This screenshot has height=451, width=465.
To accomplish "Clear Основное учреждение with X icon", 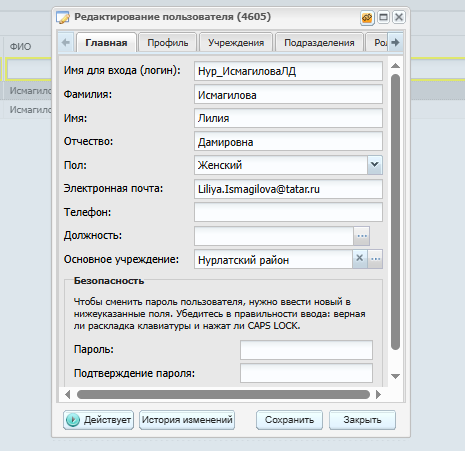I will (360, 259).
